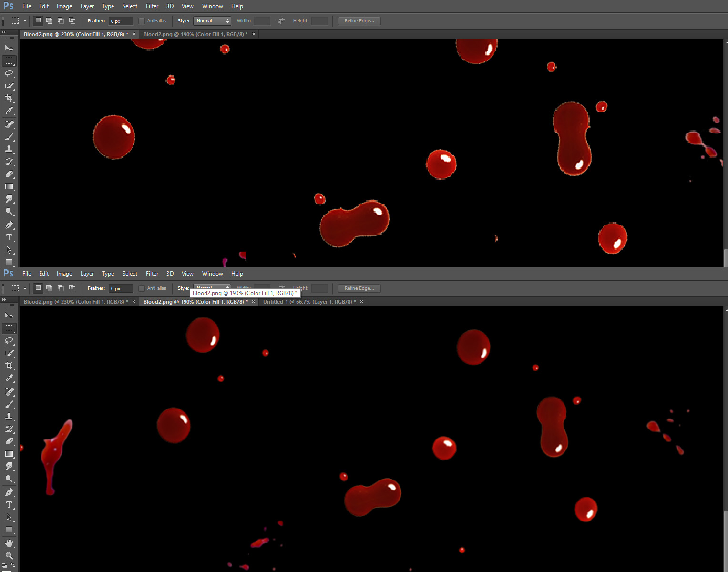This screenshot has width=728, height=572.
Task: Toggle Subtract from selection mode, bottom window
Action: [x=61, y=288]
